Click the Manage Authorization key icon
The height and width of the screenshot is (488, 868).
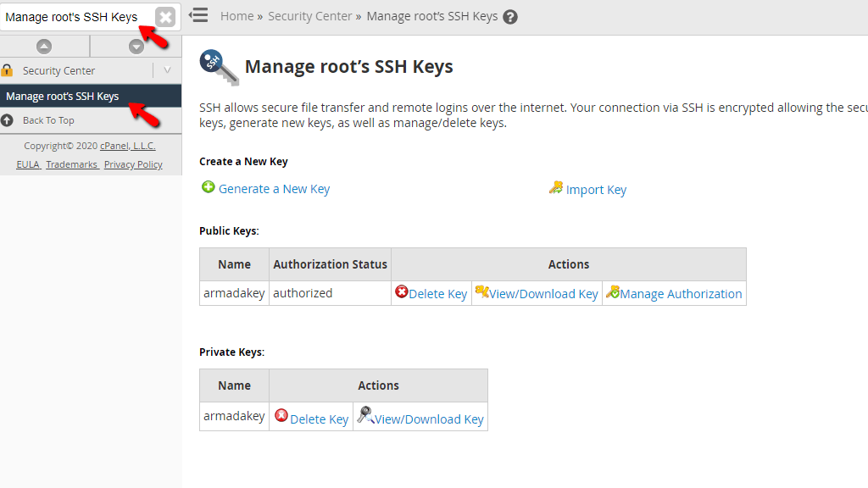[x=612, y=292]
